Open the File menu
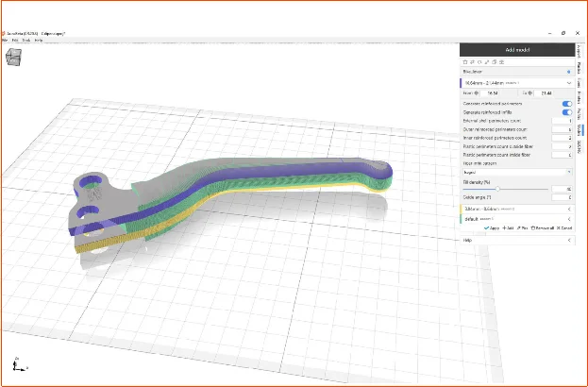 pos(5,40)
